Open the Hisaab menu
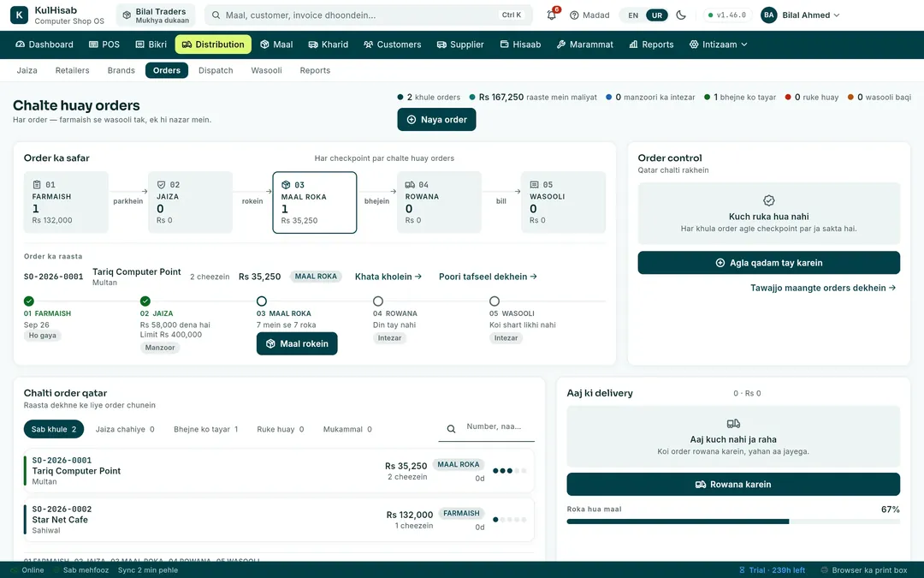The height and width of the screenshot is (578, 924). point(520,45)
